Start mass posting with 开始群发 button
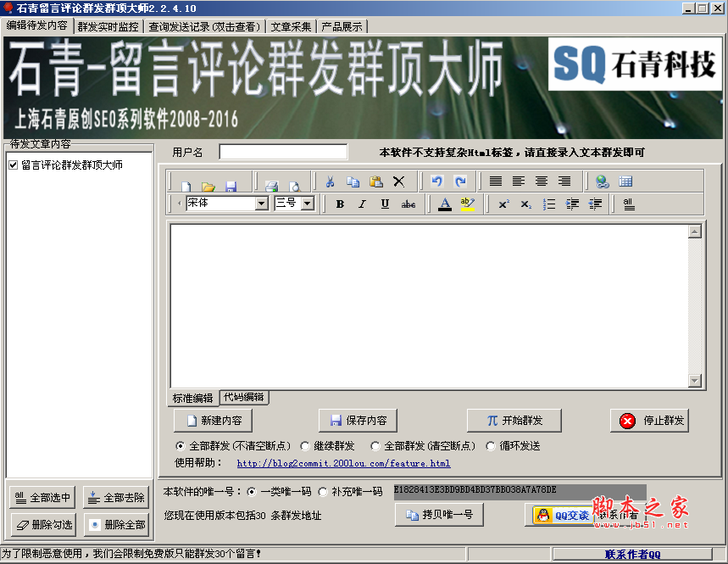This screenshot has height=564, width=728. tap(514, 421)
